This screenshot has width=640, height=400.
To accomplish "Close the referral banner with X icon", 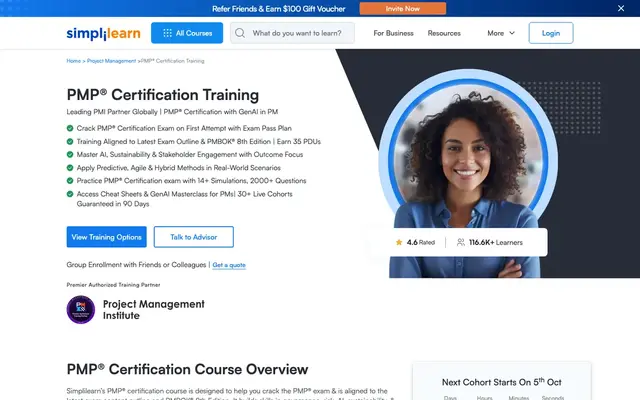I will point(621,8).
